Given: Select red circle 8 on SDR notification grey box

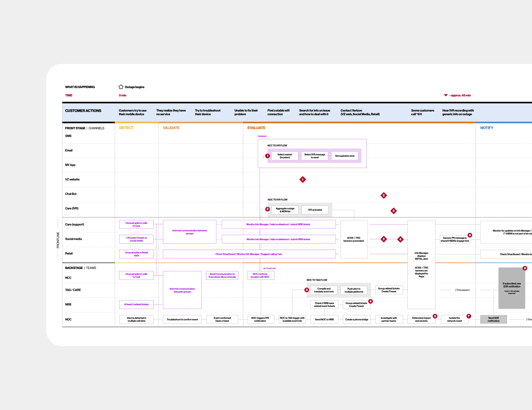Looking at the screenshot, I should pos(525,268).
